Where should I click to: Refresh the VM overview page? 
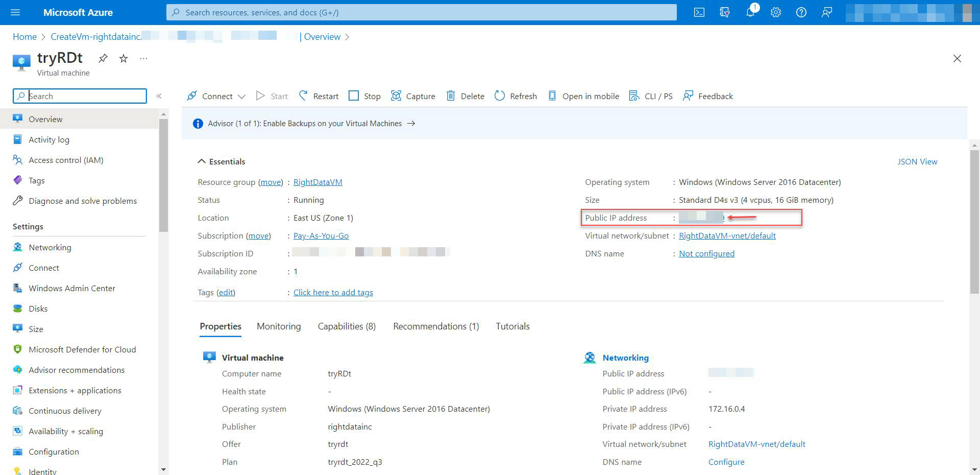pyautogui.click(x=516, y=96)
